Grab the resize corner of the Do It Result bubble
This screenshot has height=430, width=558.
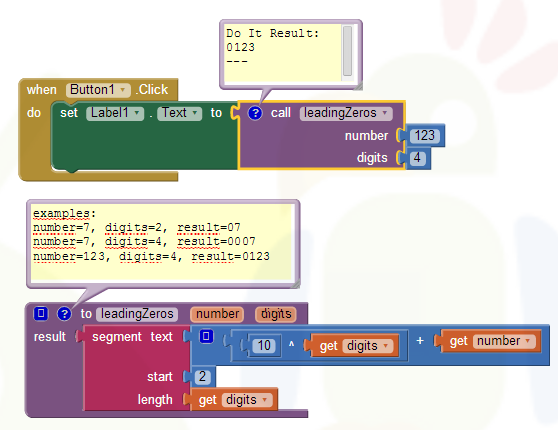click(358, 86)
